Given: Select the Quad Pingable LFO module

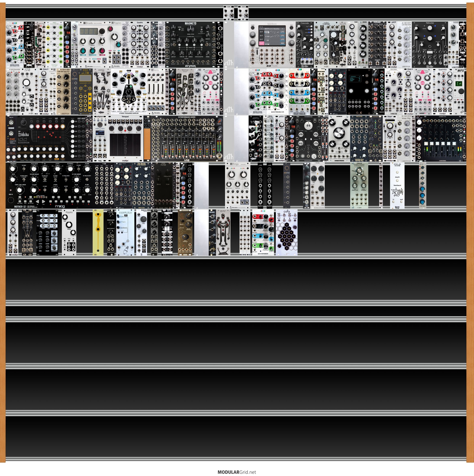Looking at the screenshot, I should point(278,92).
